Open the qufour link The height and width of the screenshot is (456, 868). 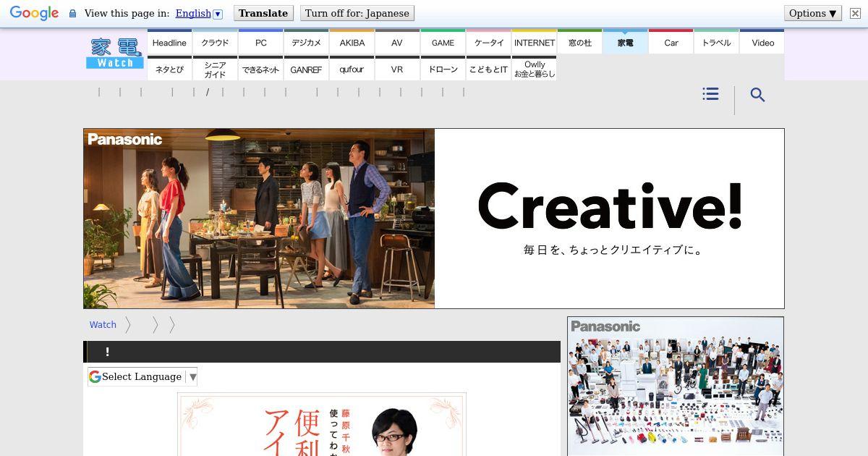click(352, 69)
